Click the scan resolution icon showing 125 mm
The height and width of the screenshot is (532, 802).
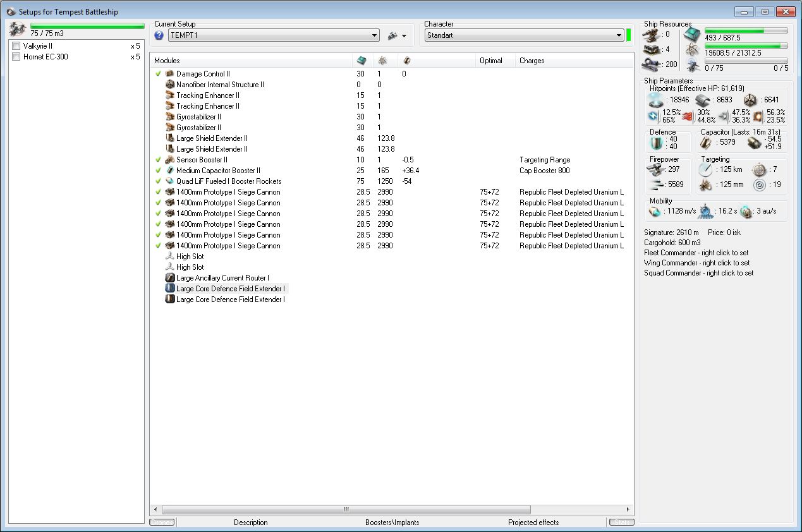[705, 184]
